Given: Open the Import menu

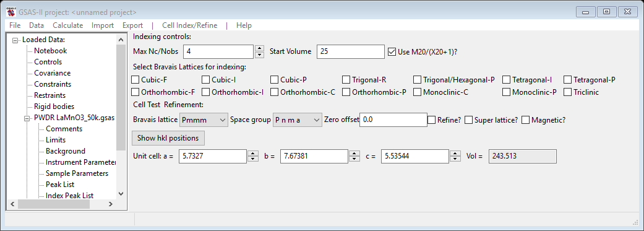Looking at the screenshot, I should click(103, 25).
